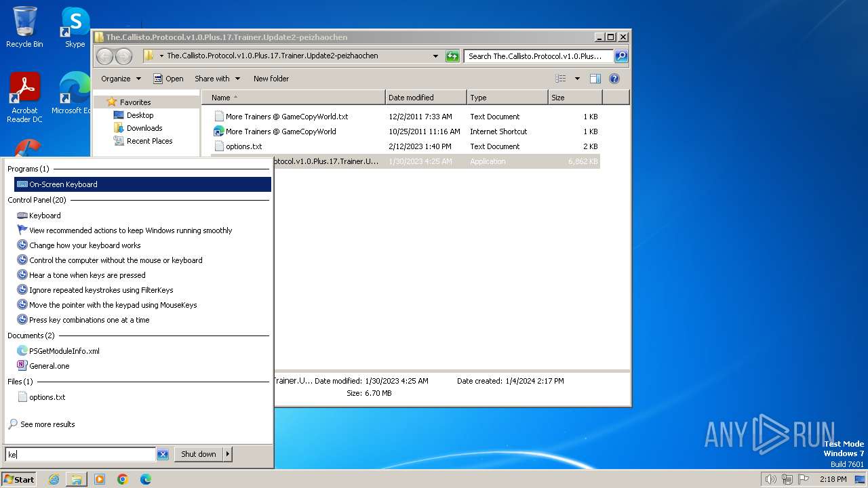Open Explorer help question mark icon

pyautogui.click(x=614, y=79)
